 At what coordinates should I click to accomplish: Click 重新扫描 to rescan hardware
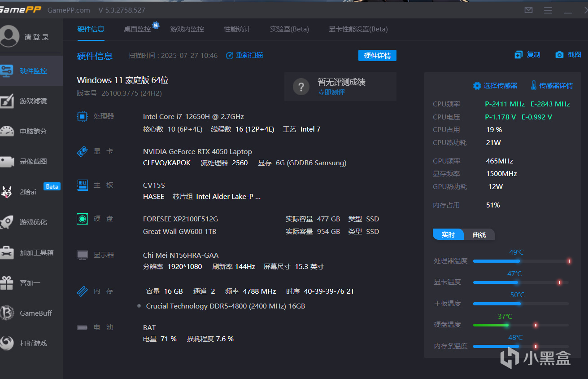[x=244, y=55]
